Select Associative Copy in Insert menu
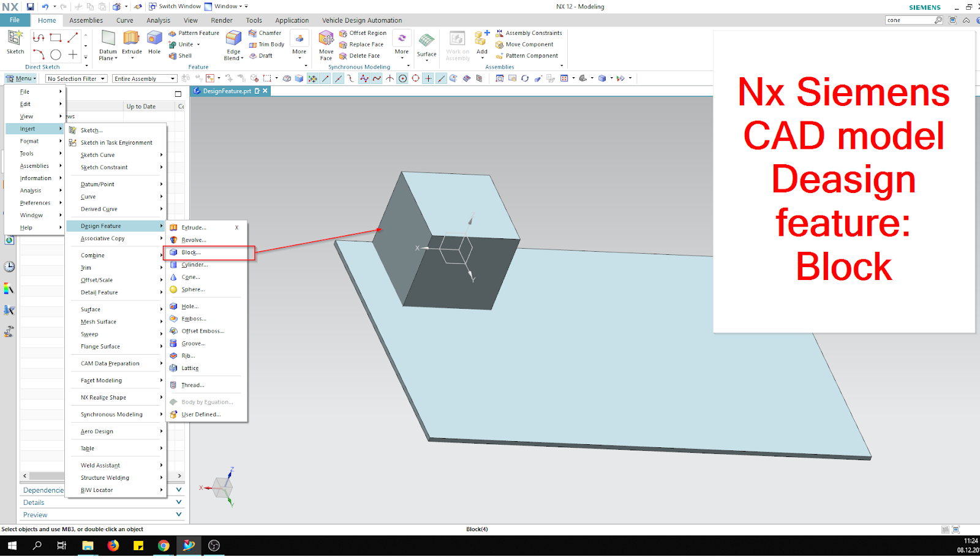Image resolution: width=980 pixels, height=560 pixels. pyautogui.click(x=116, y=238)
